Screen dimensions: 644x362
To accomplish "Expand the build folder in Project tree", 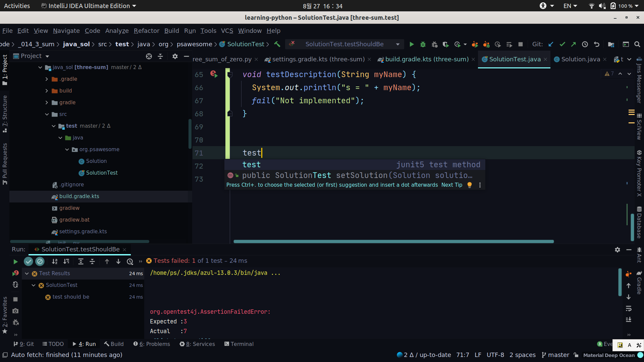I will click(47, 91).
